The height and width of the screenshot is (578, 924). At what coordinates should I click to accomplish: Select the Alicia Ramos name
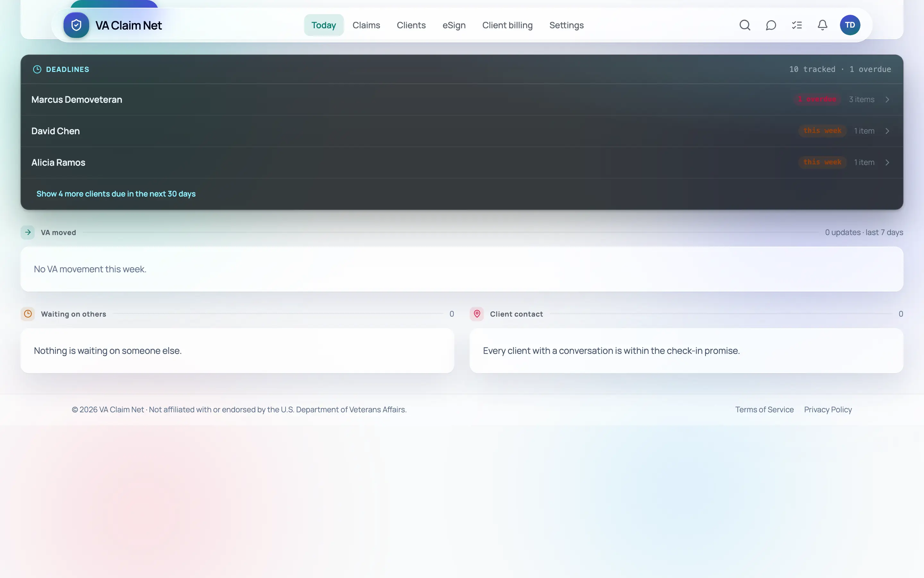coord(58,162)
